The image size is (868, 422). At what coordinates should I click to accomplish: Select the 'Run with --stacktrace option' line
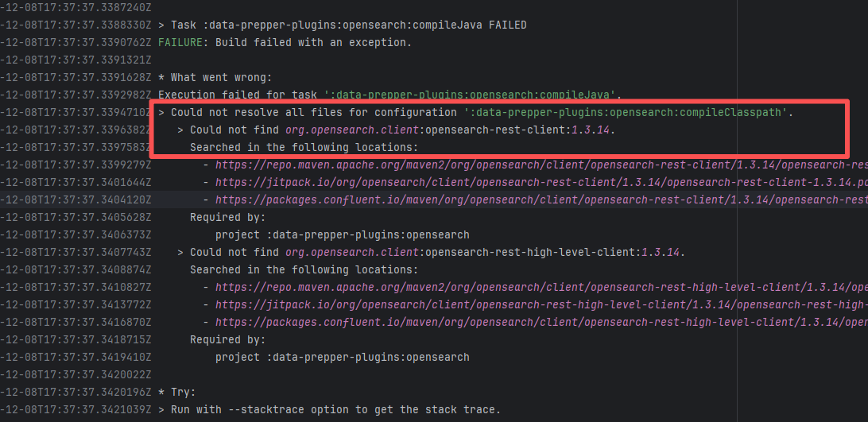pyautogui.click(x=329, y=409)
